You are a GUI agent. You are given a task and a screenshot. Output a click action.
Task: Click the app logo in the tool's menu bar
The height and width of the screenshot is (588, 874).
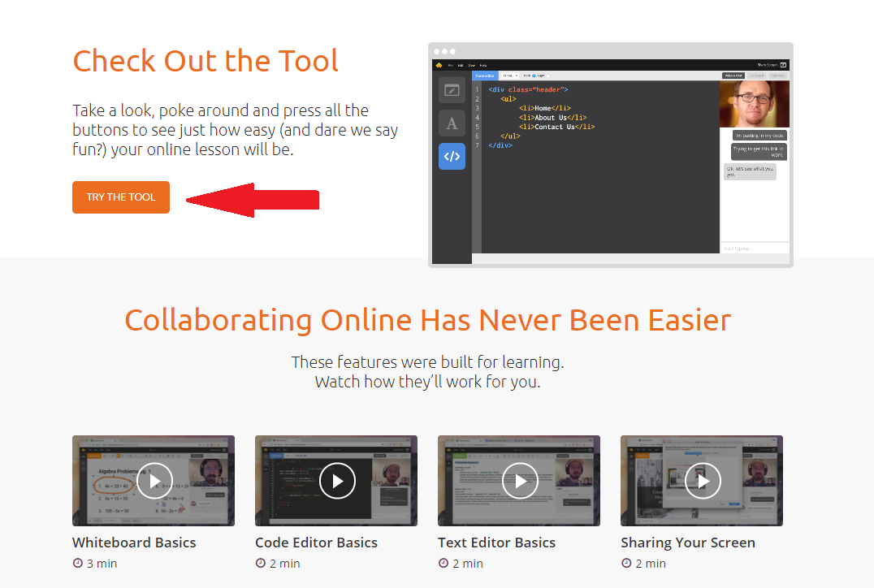tap(439, 65)
